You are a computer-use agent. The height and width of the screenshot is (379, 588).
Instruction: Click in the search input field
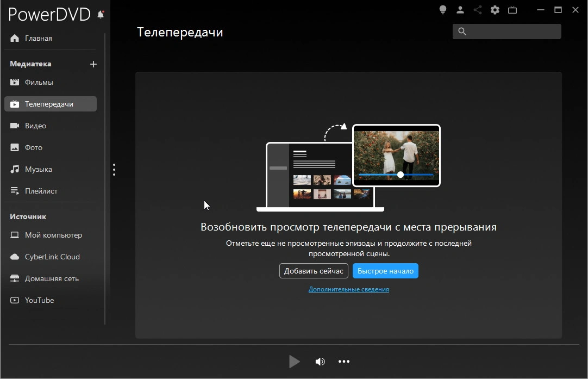(514, 32)
